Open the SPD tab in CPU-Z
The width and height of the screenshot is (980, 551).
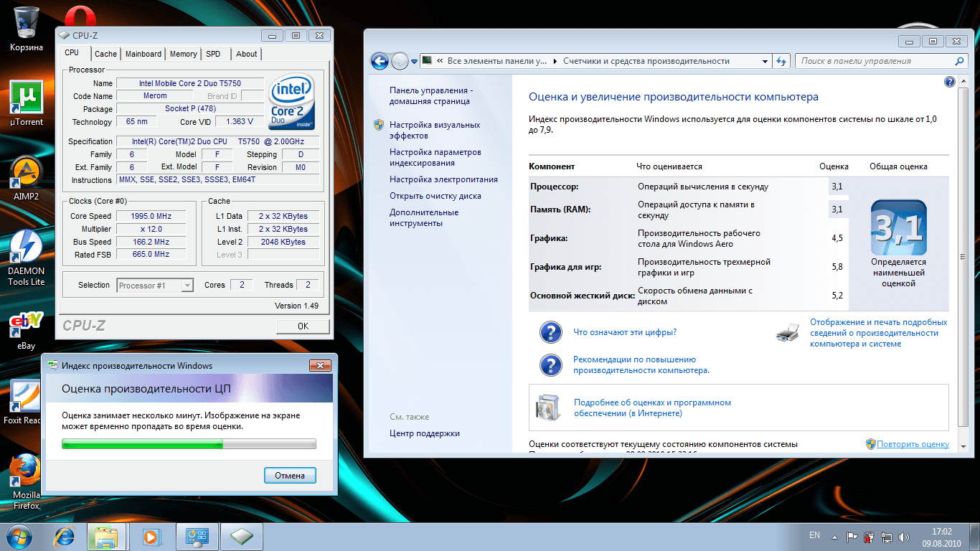click(x=213, y=54)
